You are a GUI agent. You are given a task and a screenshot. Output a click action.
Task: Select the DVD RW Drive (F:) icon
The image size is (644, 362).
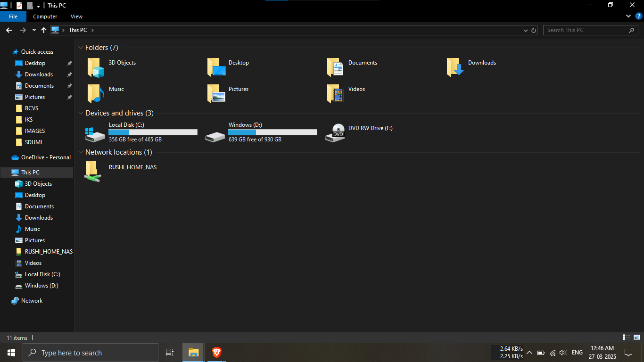click(x=335, y=133)
